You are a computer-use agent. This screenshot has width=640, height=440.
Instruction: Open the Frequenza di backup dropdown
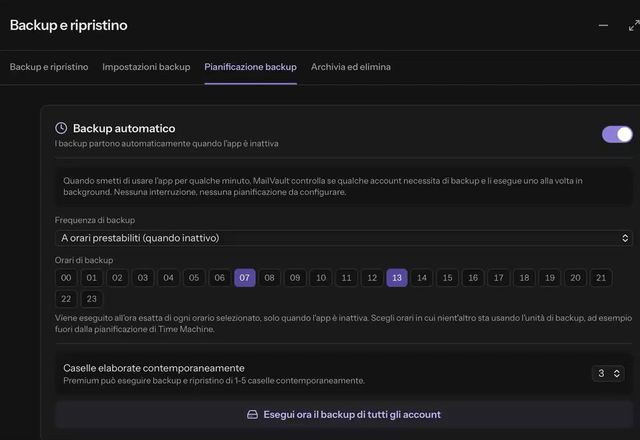[344, 238]
